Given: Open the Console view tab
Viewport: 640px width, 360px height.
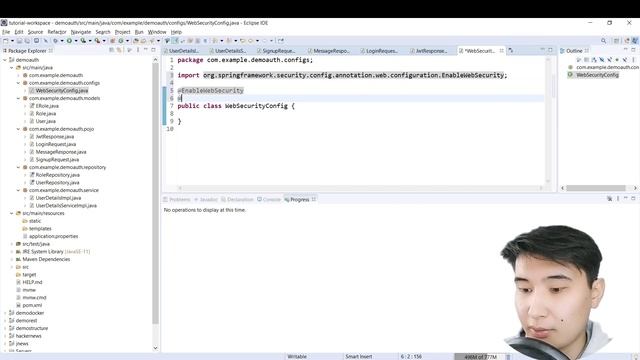Looking at the screenshot, I should (x=269, y=200).
